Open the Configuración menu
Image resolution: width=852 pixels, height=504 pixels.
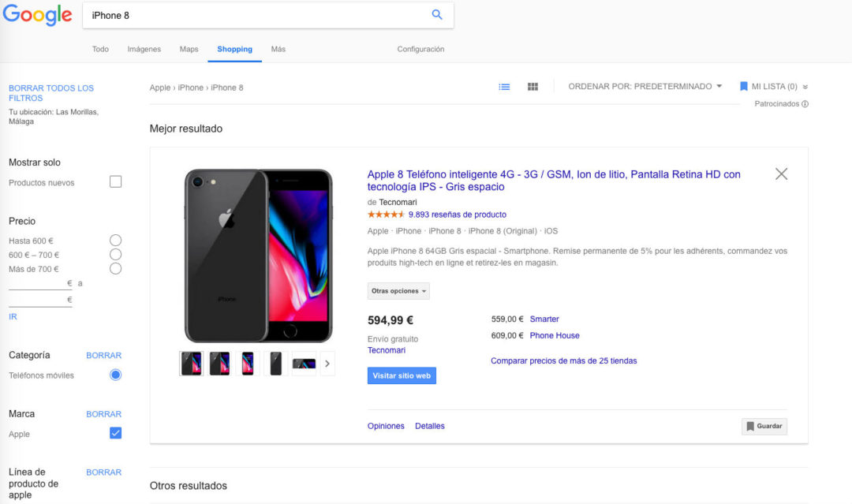pos(420,48)
